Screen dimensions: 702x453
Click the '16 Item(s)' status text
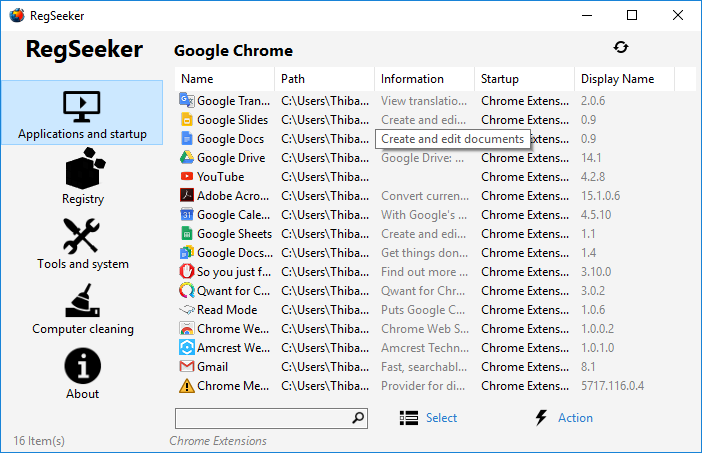pos(39,441)
